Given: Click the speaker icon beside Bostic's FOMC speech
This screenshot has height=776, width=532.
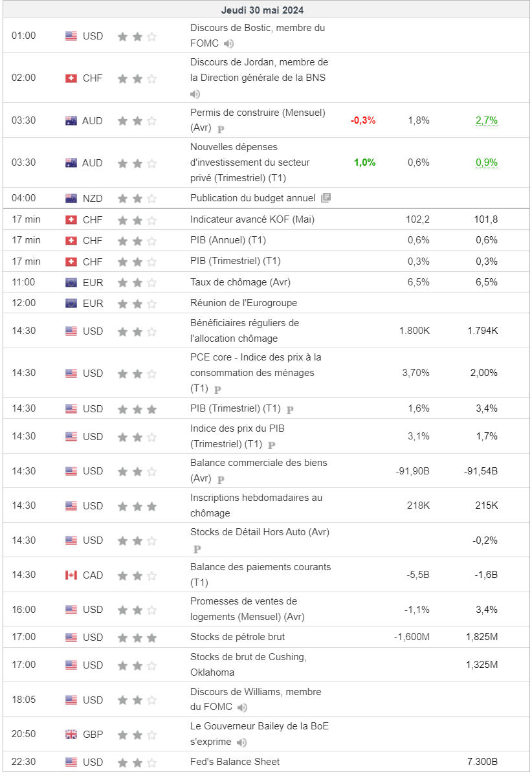Looking at the screenshot, I should click(x=228, y=44).
